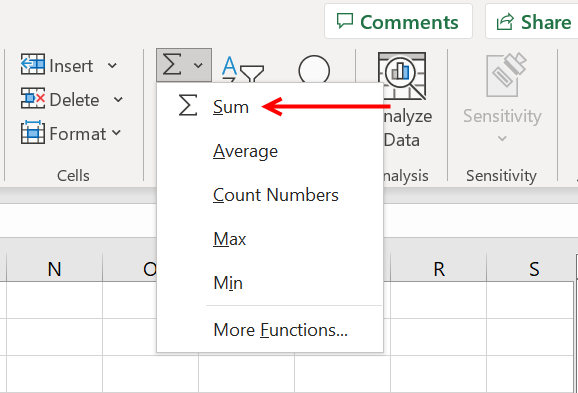Open Sort & Filter icon
The image size is (578, 393).
243,69
